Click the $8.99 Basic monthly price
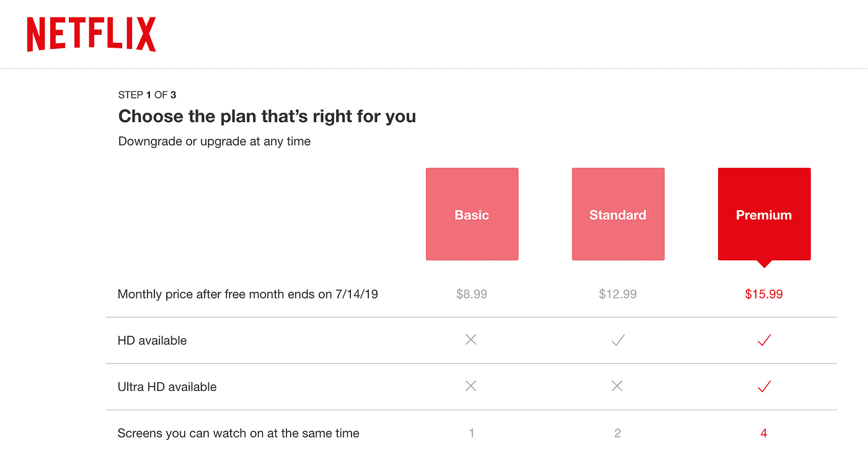 point(472,294)
